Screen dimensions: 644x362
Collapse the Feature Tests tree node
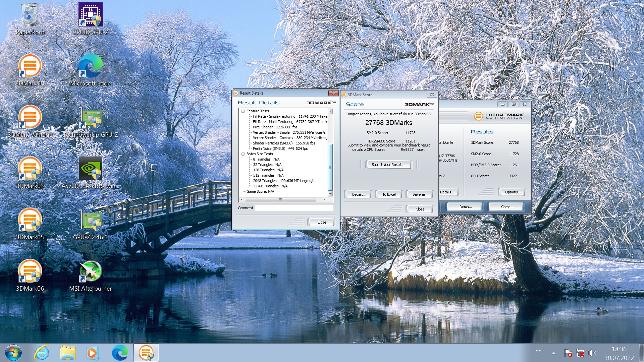point(243,111)
